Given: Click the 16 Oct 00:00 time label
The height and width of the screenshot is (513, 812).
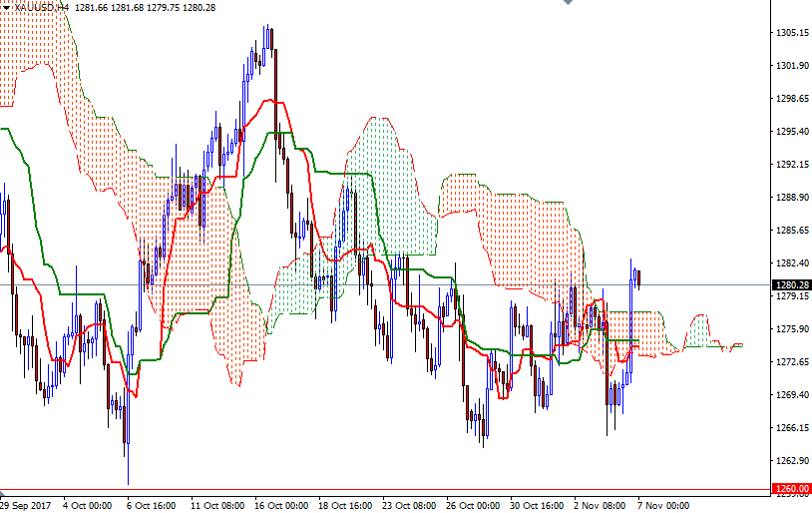Looking at the screenshot, I should coord(281,505).
